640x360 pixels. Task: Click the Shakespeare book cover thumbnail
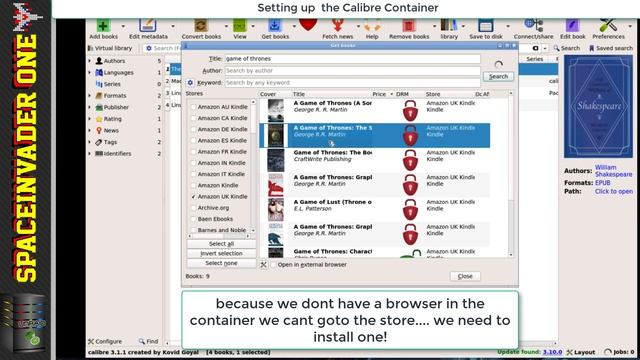pos(598,107)
